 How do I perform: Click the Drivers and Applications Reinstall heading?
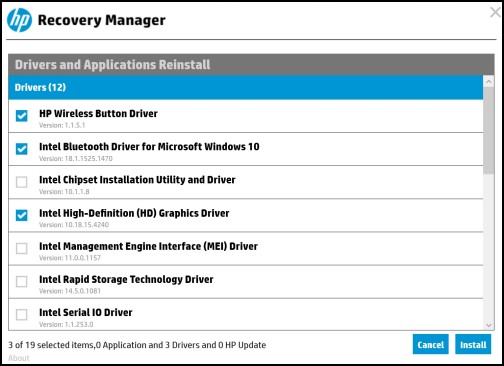(x=113, y=65)
